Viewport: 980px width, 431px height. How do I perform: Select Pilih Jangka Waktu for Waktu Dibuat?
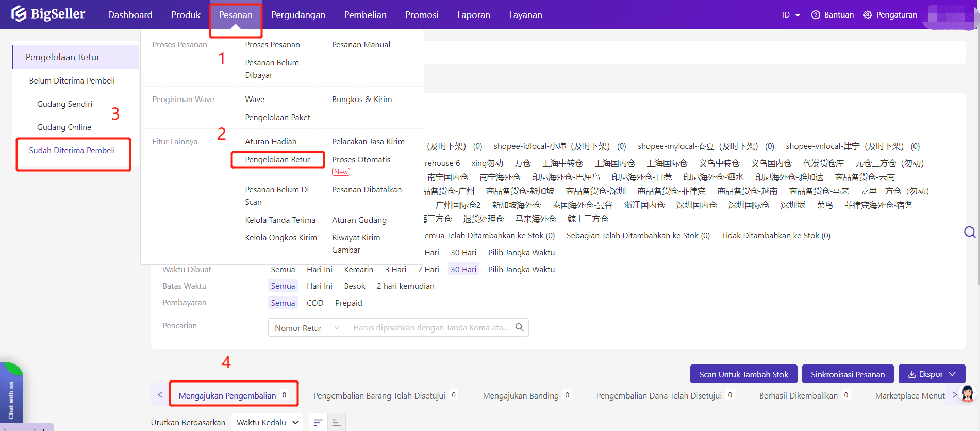522,270
